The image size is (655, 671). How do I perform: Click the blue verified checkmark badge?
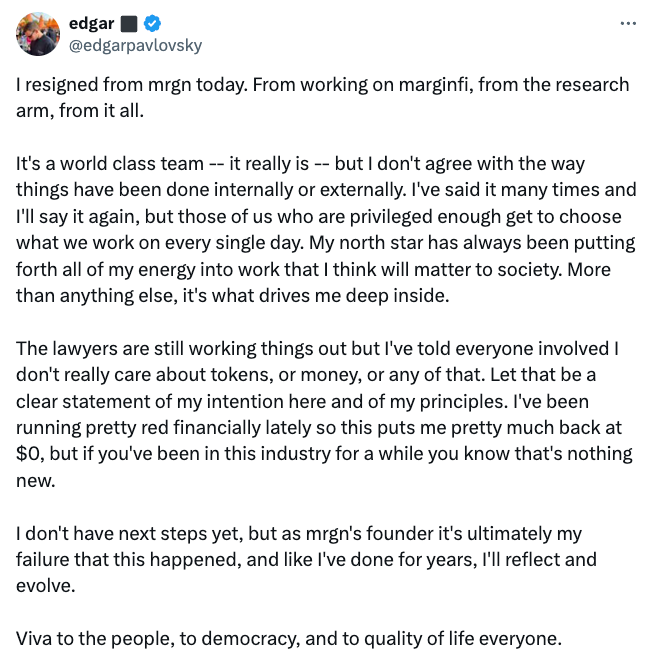pyautogui.click(x=152, y=23)
